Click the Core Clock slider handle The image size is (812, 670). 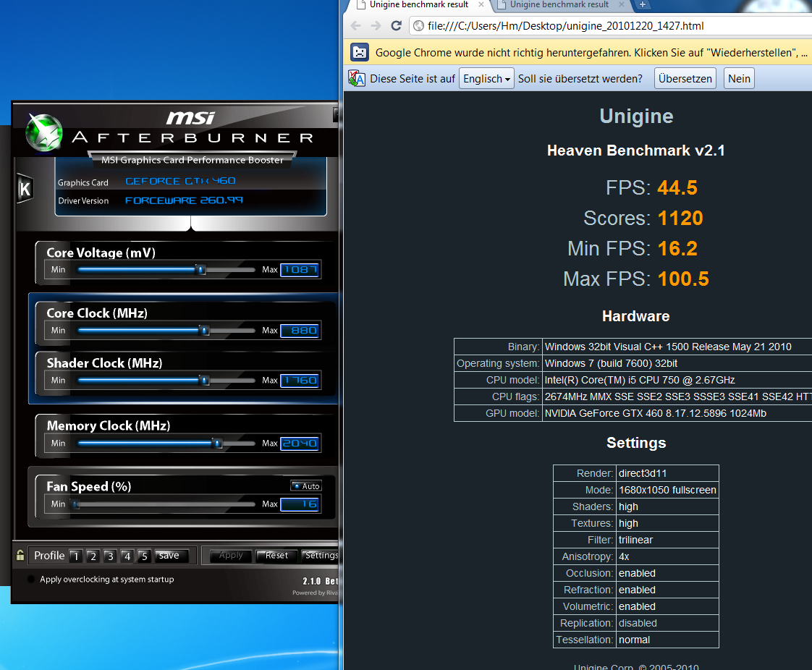205,331
